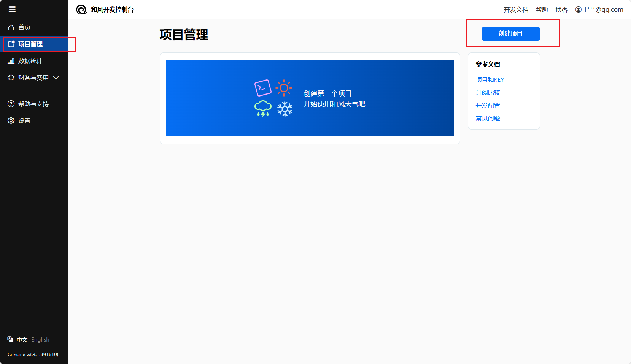The width and height of the screenshot is (631, 364).
Task: Open the 1***@qq.com account menu
Action: pyautogui.click(x=603, y=9)
